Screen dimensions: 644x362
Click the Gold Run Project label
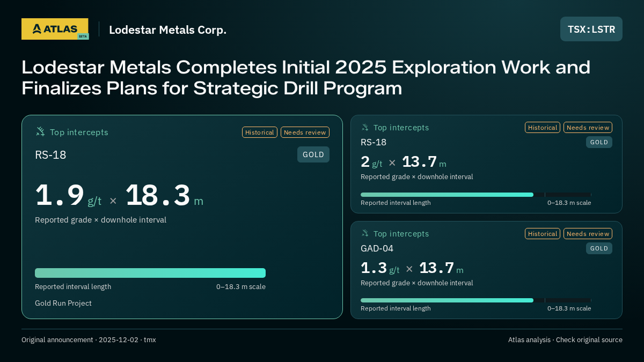tap(63, 303)
